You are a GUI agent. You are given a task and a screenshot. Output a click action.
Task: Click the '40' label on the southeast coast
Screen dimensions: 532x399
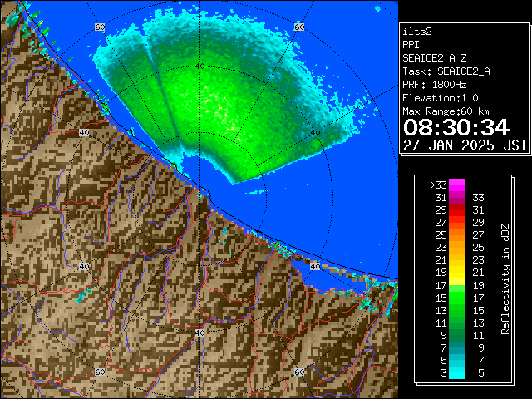315,266
